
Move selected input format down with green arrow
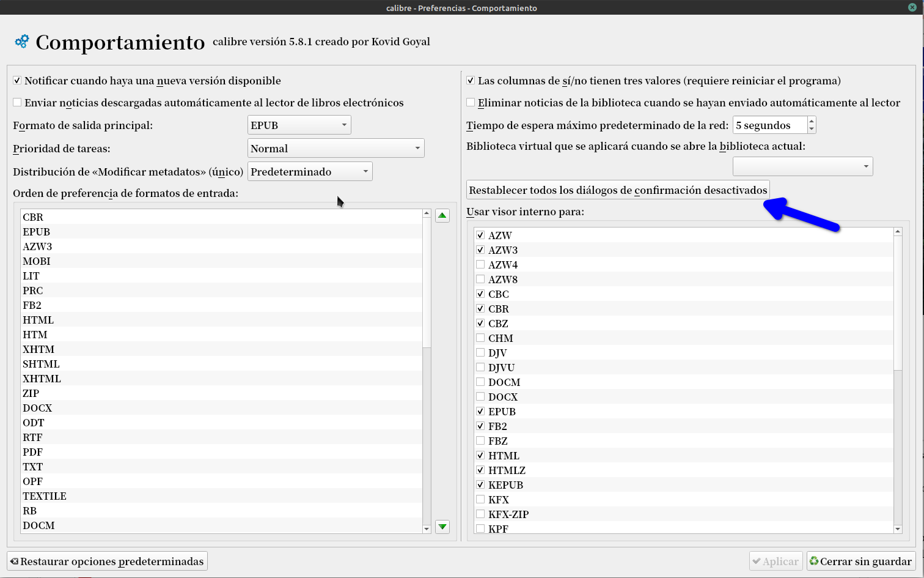click(x=442, y=527)
